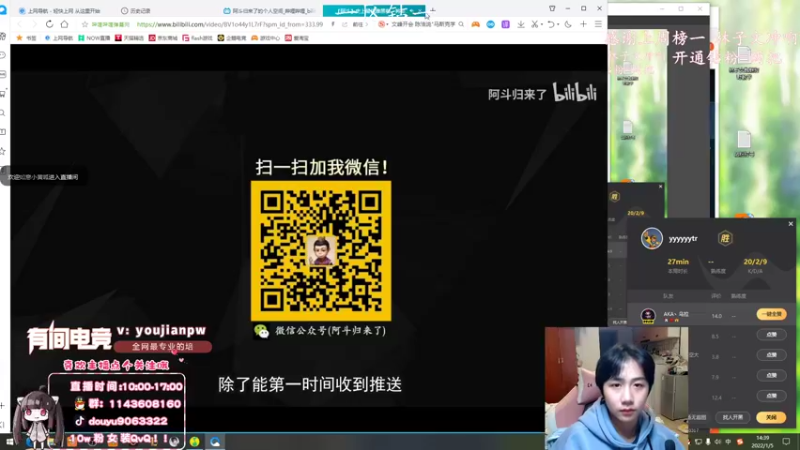The height and width of the screenshot is (450, 800).
Task: Open the 天猫精选 bookmark
Action: point(129,38)
